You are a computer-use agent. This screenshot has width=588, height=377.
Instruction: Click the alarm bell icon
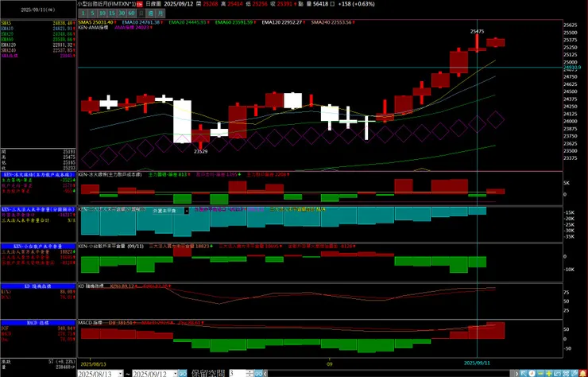tap(582, 373)
